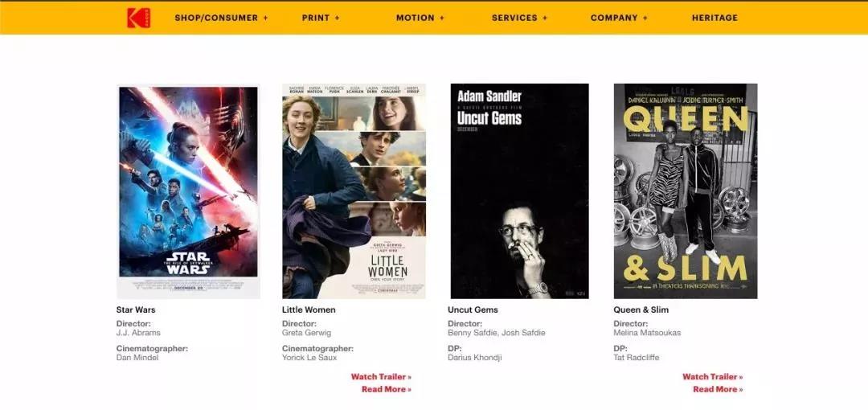Click the Kodak logo icon
This screenshot has height=410, width=868.
(x=138, y=18)
